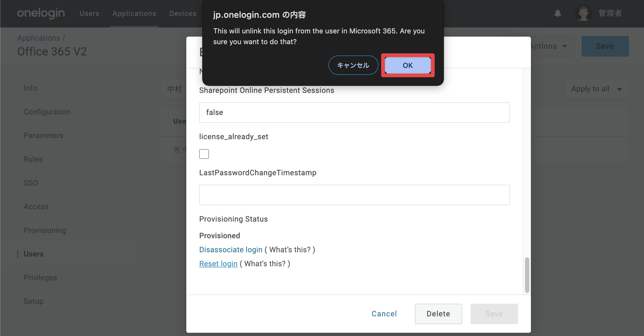Open the Provisioning sidebar tab
The image size is (644, 336).
[x=45, y=230]
